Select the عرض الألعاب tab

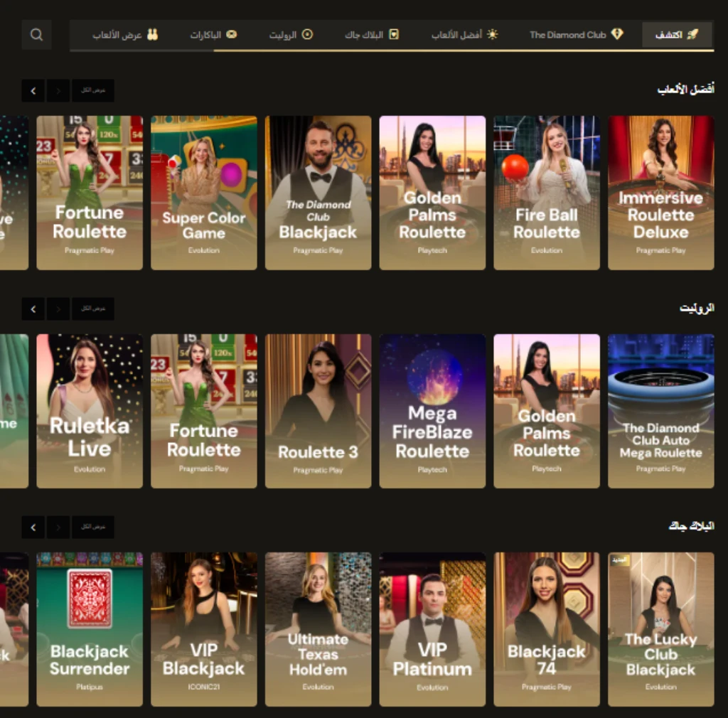pos(125,35)
